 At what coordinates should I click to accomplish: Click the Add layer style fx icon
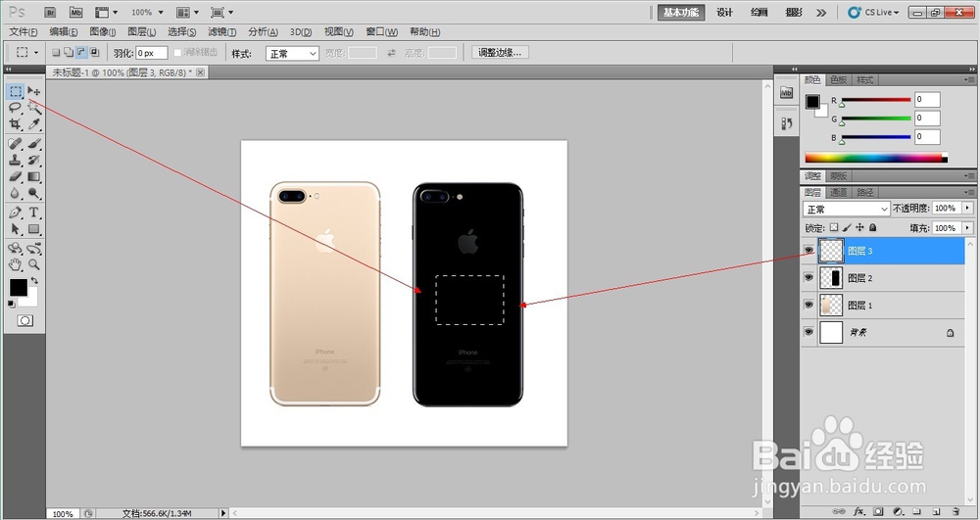[x=859, y=511]
